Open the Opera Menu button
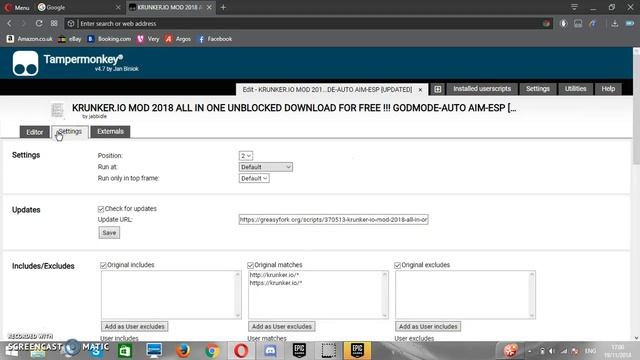This screenshot has height=360, width=640. (17, 7)
